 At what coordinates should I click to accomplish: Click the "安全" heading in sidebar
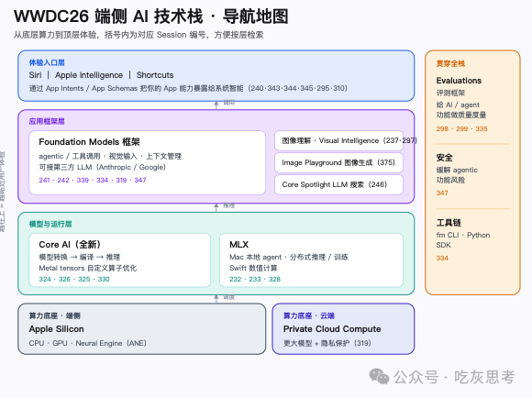click(x=444, y=158)
